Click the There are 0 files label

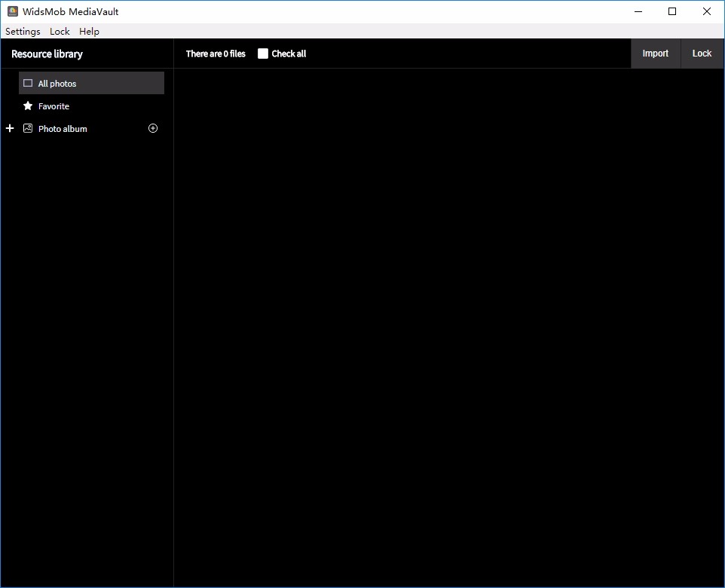[x=216, y=54]
